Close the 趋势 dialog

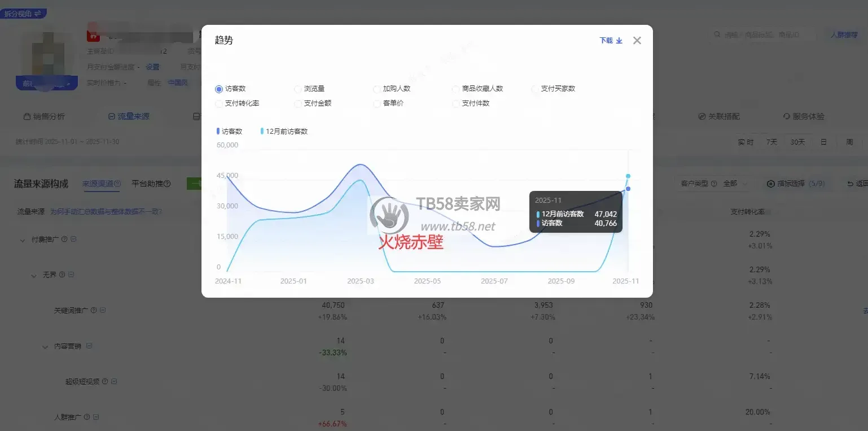(637, 41)
